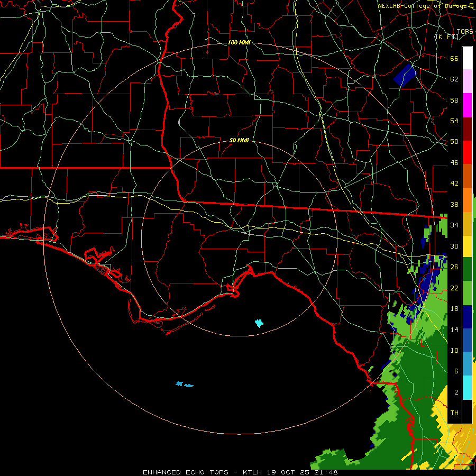Screen dimensions: 476x476
Task: Click legend value "66"
Action: [x=454, y=59]
